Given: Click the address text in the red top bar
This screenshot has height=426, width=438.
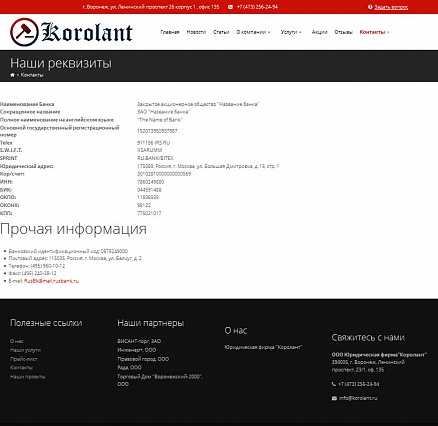Looking at the screenshot, I should click(x=151, y=7).
